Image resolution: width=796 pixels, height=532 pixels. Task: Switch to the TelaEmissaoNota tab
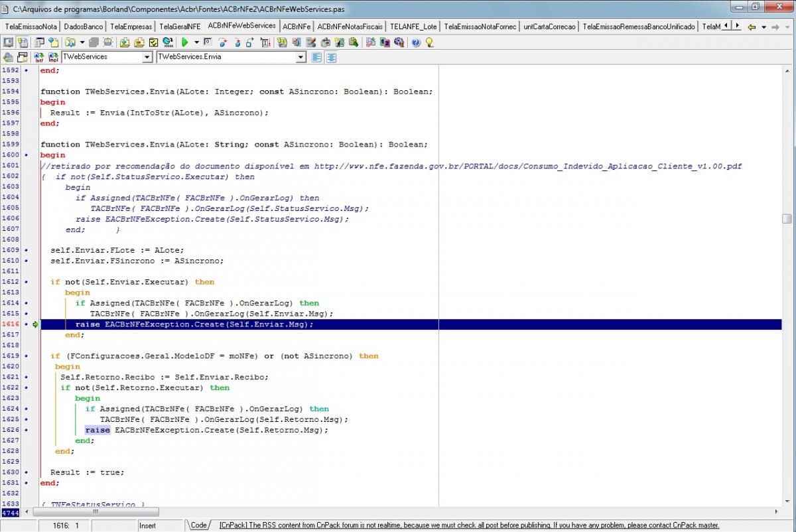(31, 27)
